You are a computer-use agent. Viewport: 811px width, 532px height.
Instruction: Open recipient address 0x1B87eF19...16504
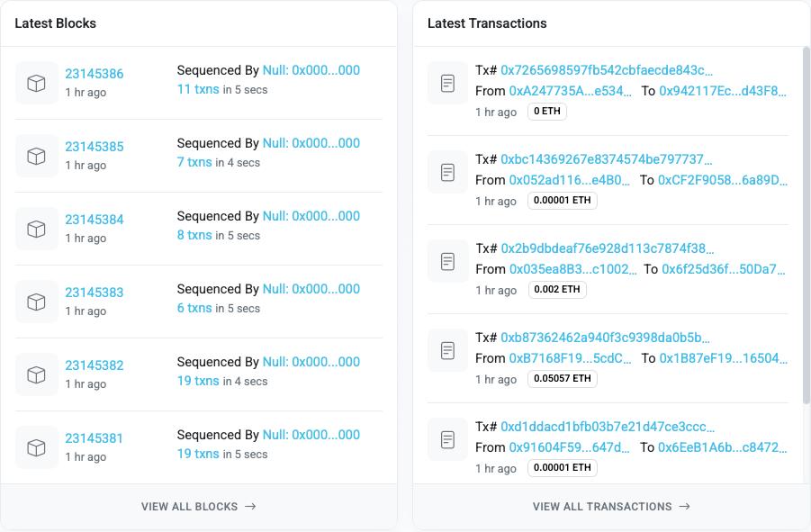tap(723, 357)
